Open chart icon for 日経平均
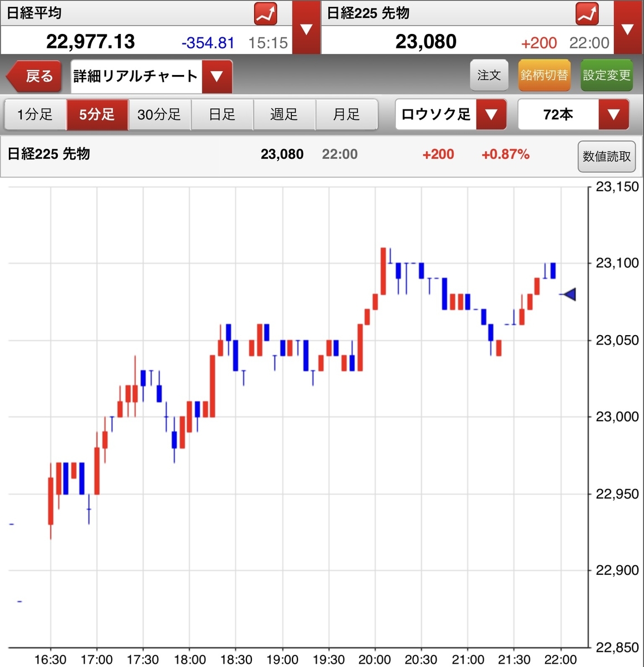 [x=266, y=14]
